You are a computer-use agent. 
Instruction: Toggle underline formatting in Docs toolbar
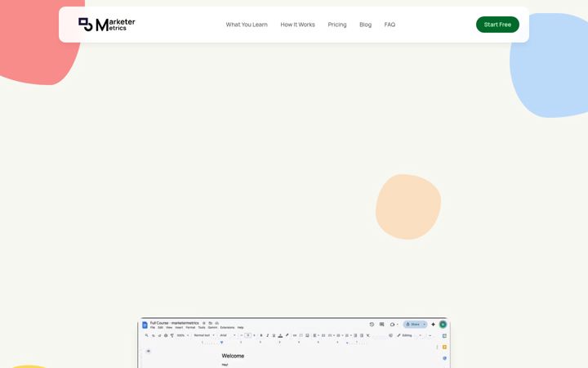pyautogui.click(x=274, y=335)
